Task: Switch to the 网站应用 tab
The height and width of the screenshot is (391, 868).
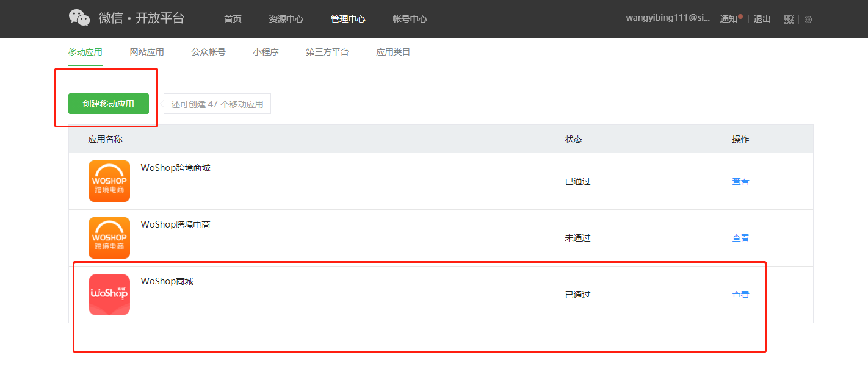Action: 147,52
